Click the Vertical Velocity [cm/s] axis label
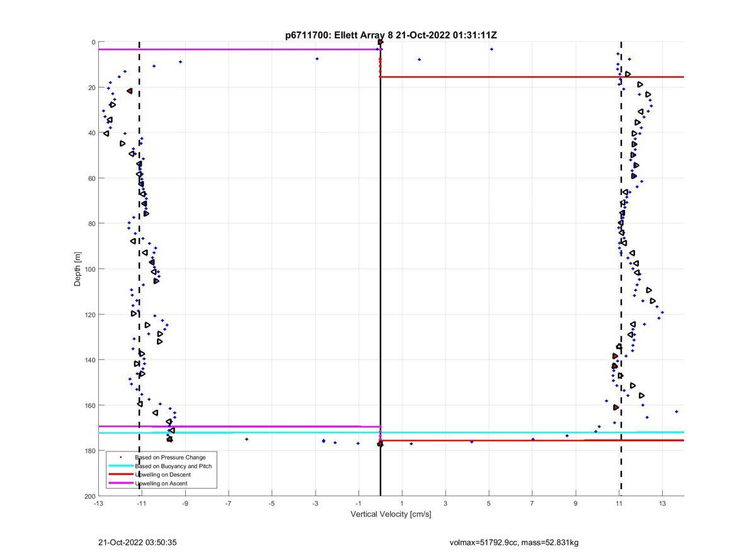This screenshot has width=756, height=558. point(391,514)
